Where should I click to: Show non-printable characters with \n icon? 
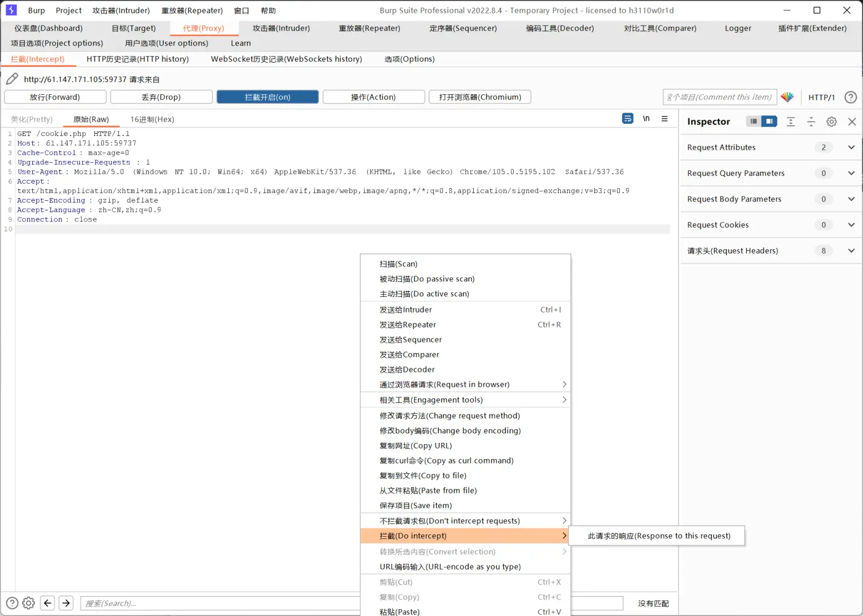pos(646,119)
